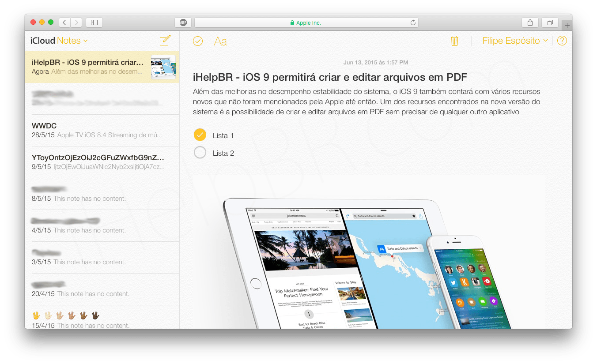Delete the note with trash icon
Screen dimensions: 597x364
[x=454, y=41]
